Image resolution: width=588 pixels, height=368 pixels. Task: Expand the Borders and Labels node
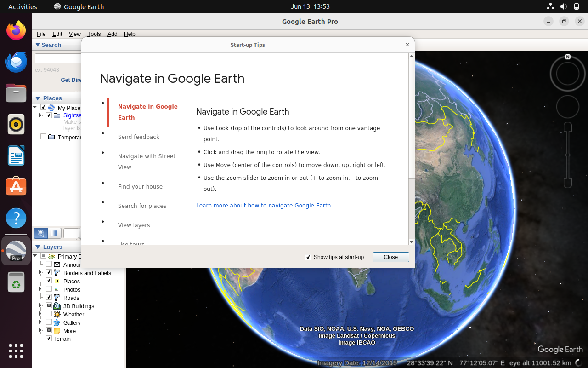tap(40, 273)
